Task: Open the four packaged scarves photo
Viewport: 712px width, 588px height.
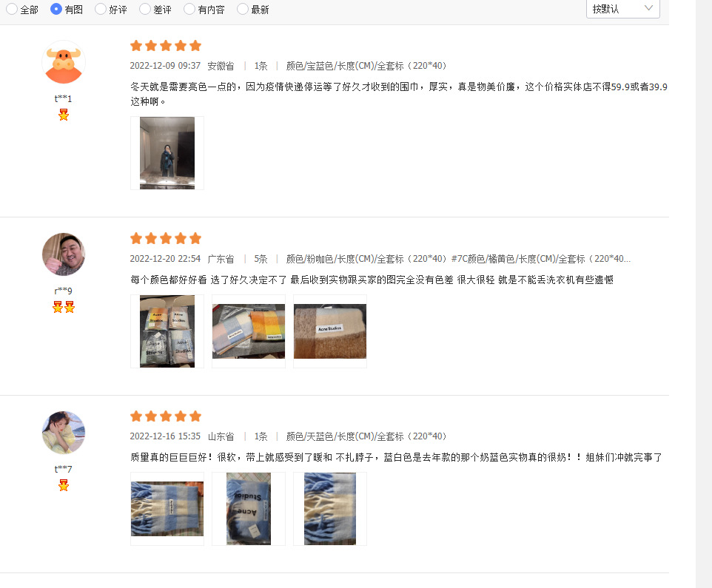Action: point(167,331)
